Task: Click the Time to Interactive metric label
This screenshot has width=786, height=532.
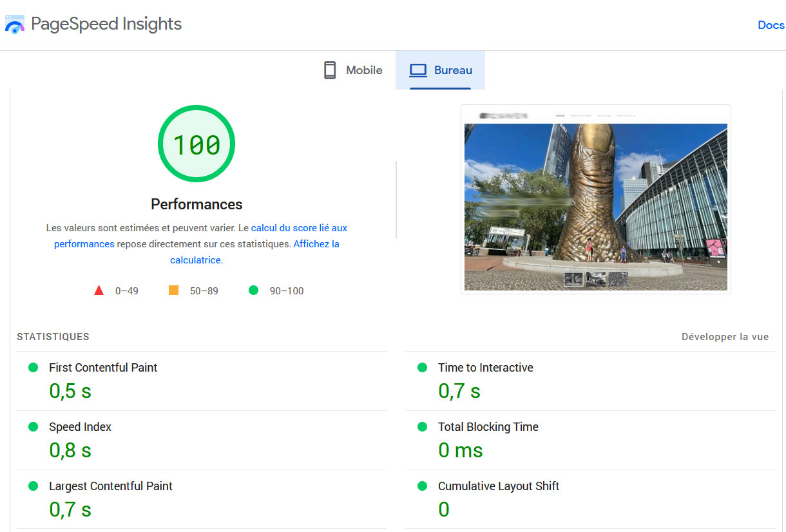Action: coord(486,368)
